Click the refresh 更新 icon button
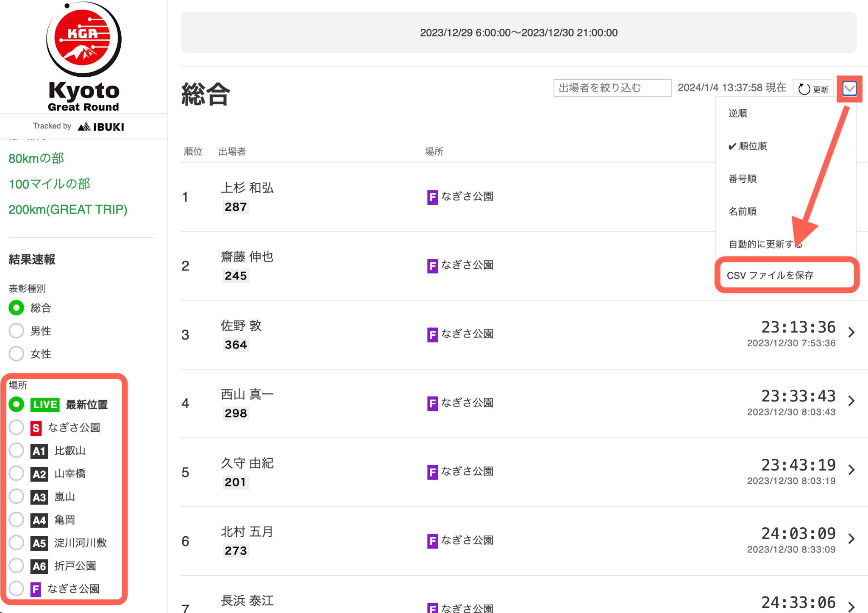The height and width of the screenshot is (613, 868). [x=813, y=89]
